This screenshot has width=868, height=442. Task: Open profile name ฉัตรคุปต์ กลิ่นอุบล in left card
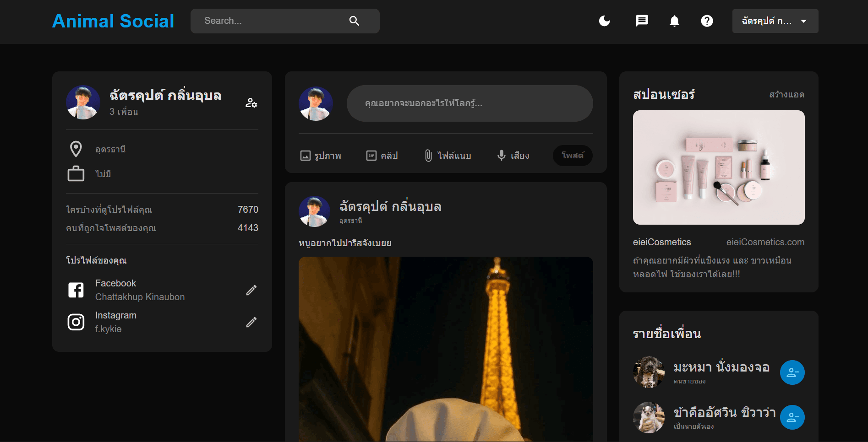(x=165, y=95)
